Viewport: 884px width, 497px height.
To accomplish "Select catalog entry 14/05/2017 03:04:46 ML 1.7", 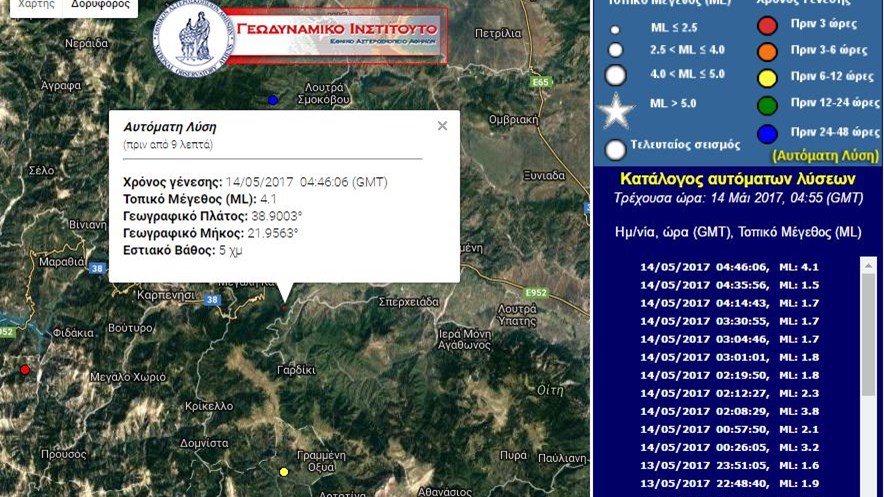I will coord(729,339).
